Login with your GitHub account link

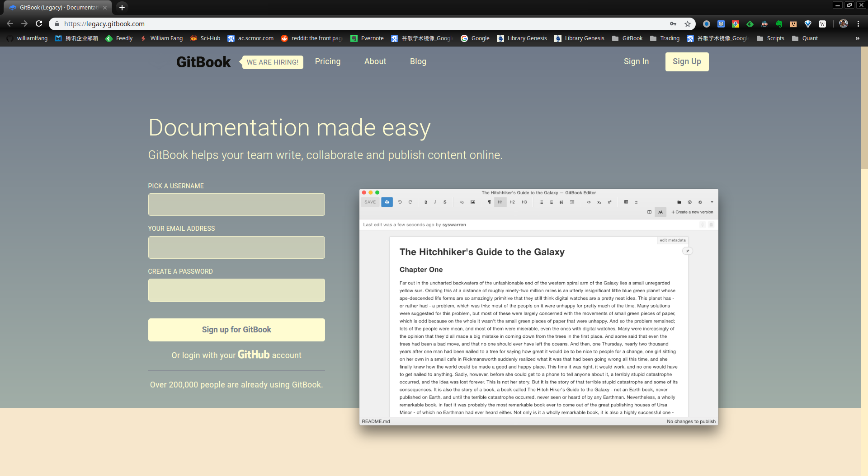(x=236, y=355)
